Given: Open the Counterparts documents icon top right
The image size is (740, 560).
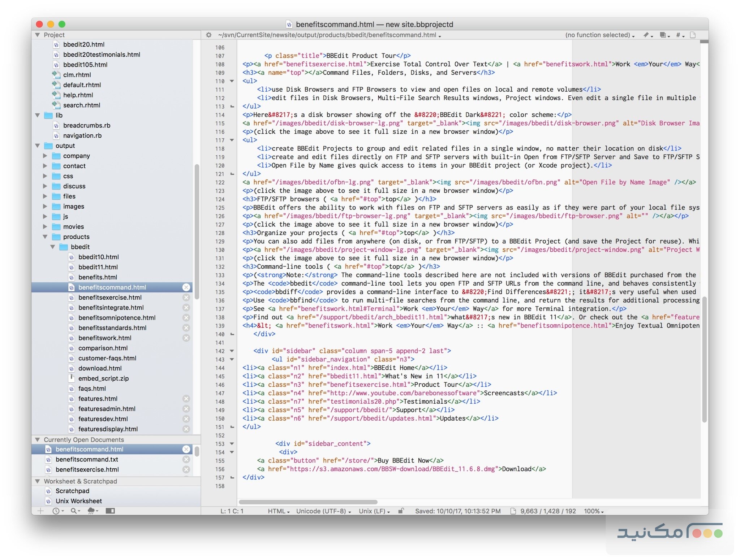Looking at the screenshot, I should click(x=663, y=35).
